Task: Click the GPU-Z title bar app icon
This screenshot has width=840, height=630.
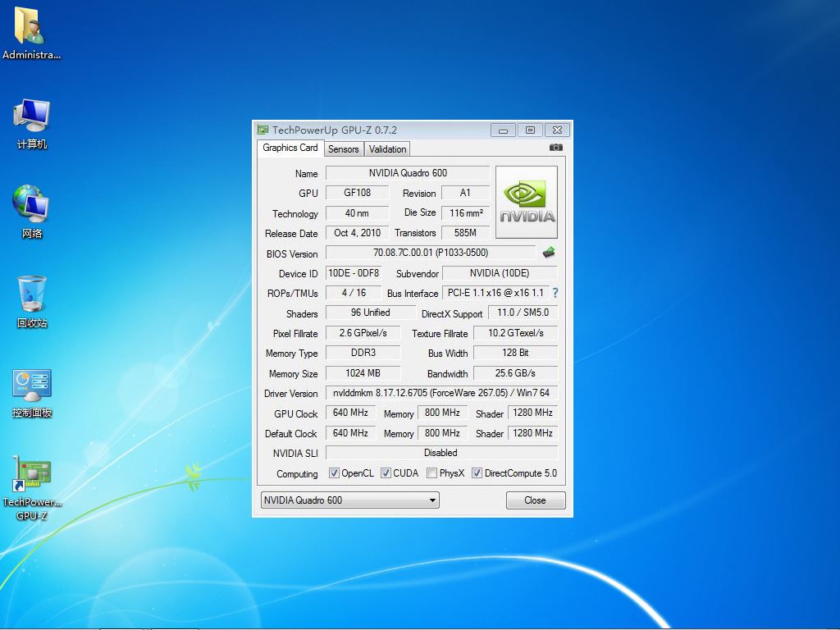Action: click(x=262, y=130)
